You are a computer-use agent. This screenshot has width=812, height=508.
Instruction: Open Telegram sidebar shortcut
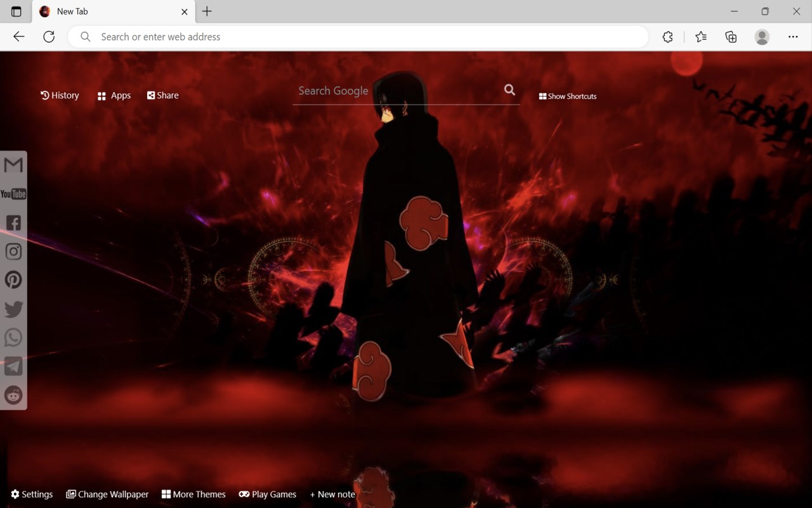pyautogui.click(x=13, y=366)
